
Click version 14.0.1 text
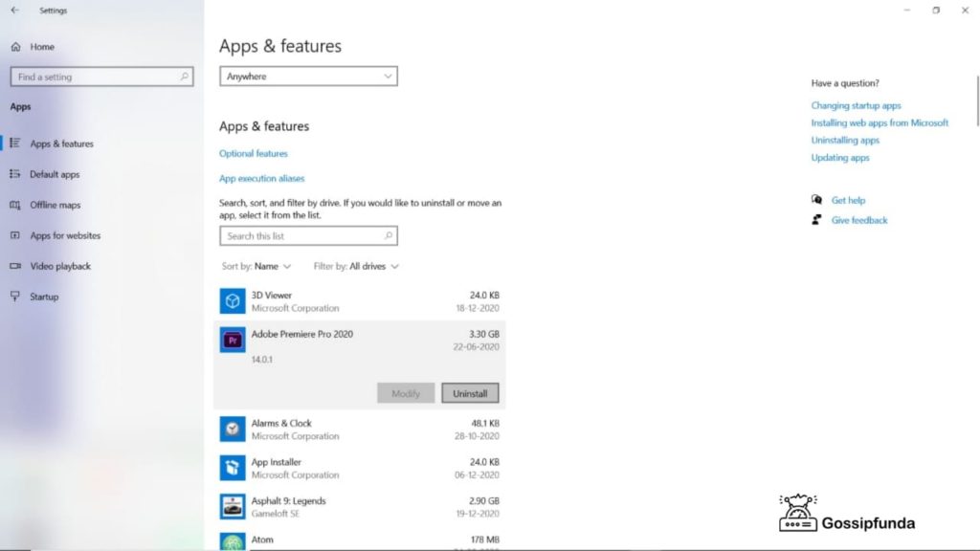(262, 360)
